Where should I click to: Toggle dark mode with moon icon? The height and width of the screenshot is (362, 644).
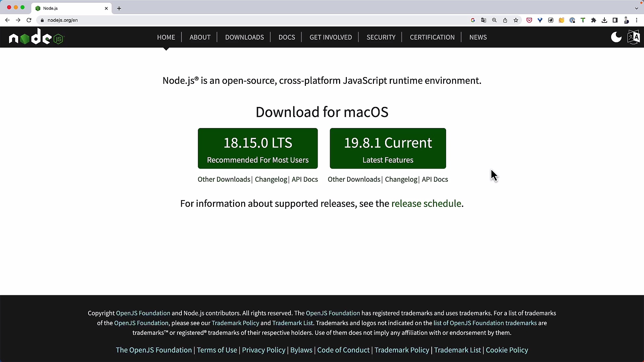pos(616,37)
